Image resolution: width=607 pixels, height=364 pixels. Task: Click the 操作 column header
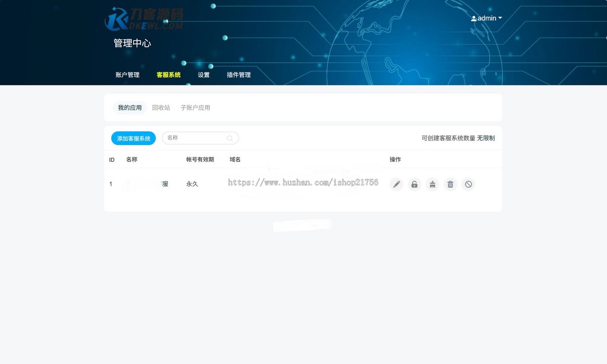pos(395,160)
